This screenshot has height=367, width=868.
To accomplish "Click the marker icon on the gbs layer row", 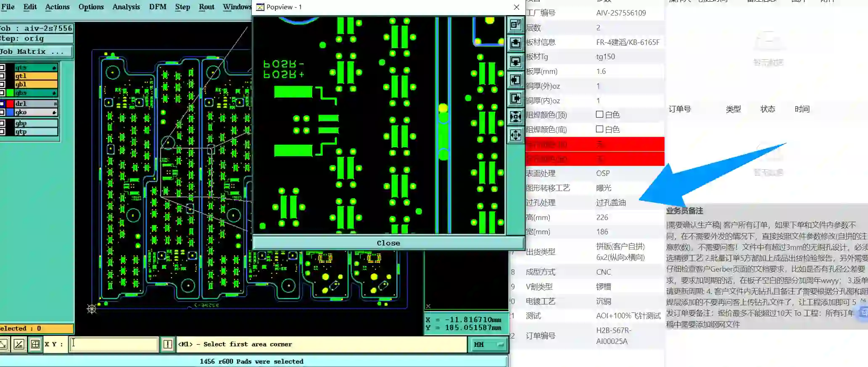I will pos(54,93).
